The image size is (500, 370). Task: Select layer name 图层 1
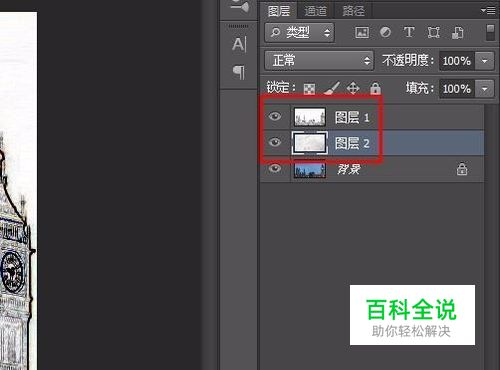click(352, 117)
